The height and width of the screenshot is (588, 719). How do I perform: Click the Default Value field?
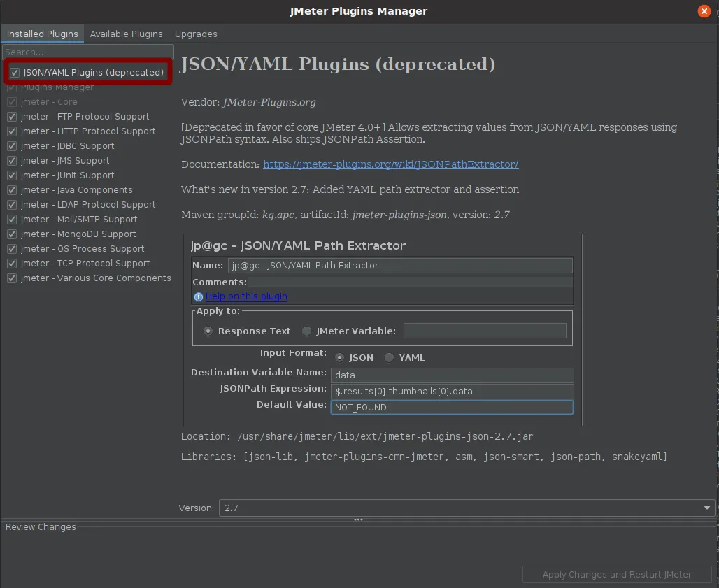(452, 407)
